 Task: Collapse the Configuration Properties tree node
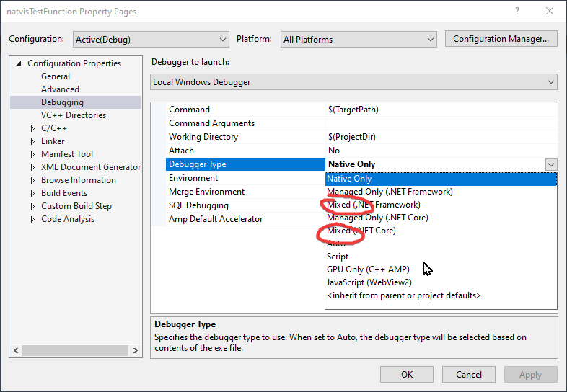19,63
